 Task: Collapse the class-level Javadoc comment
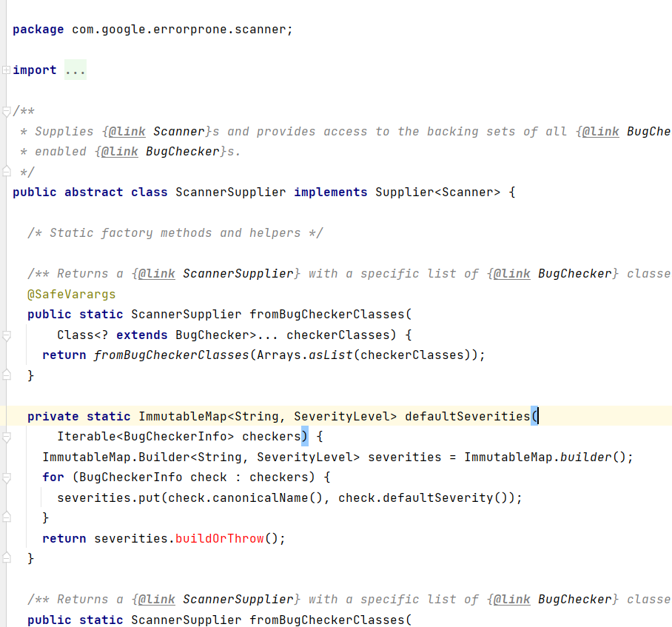click(x=7, y=110)
